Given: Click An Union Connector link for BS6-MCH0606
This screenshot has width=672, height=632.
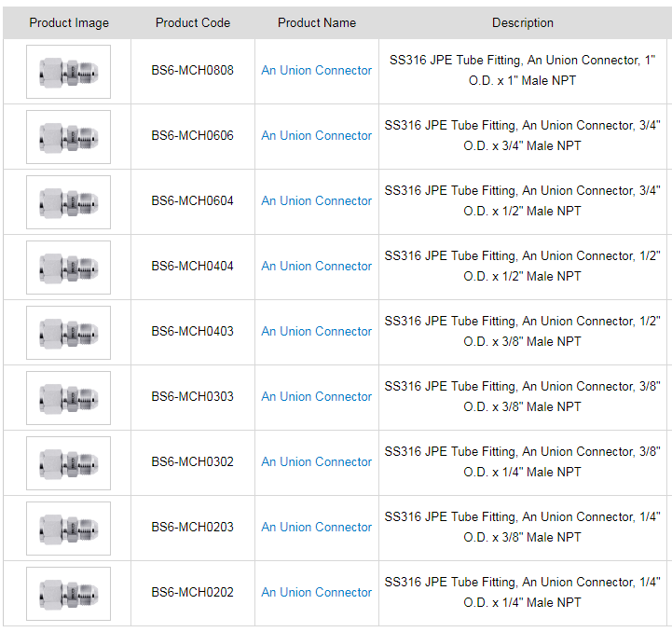Looking at the screenshot, I should [x=316, y=136].
